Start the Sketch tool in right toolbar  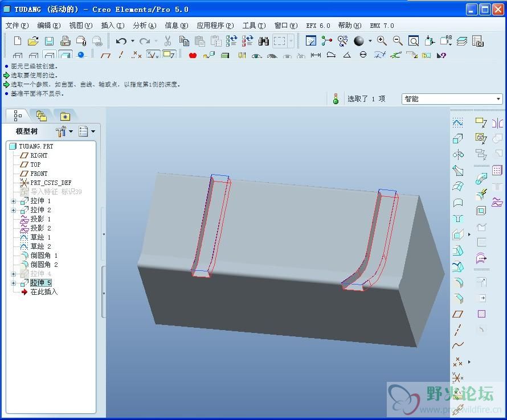[x=457, y=123]
